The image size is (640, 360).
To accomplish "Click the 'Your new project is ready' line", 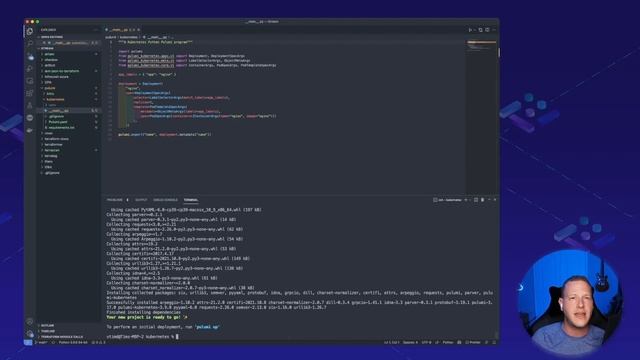I will 147,317.
